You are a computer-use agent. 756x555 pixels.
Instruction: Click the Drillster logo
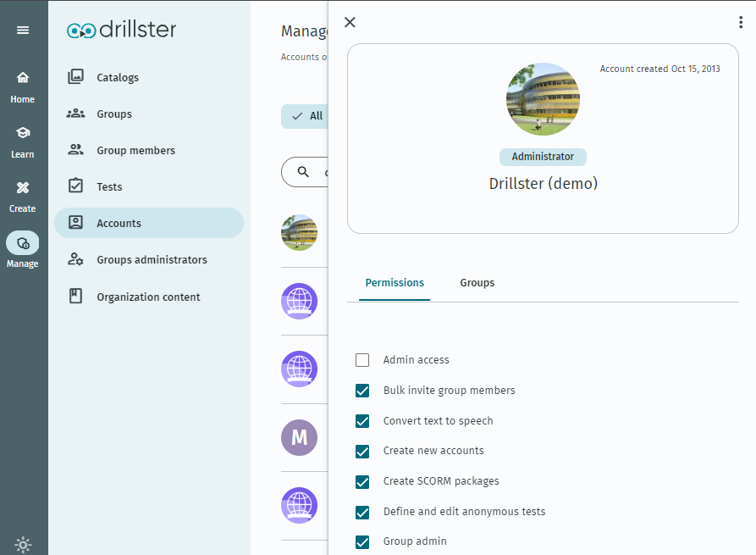[121, 29]
